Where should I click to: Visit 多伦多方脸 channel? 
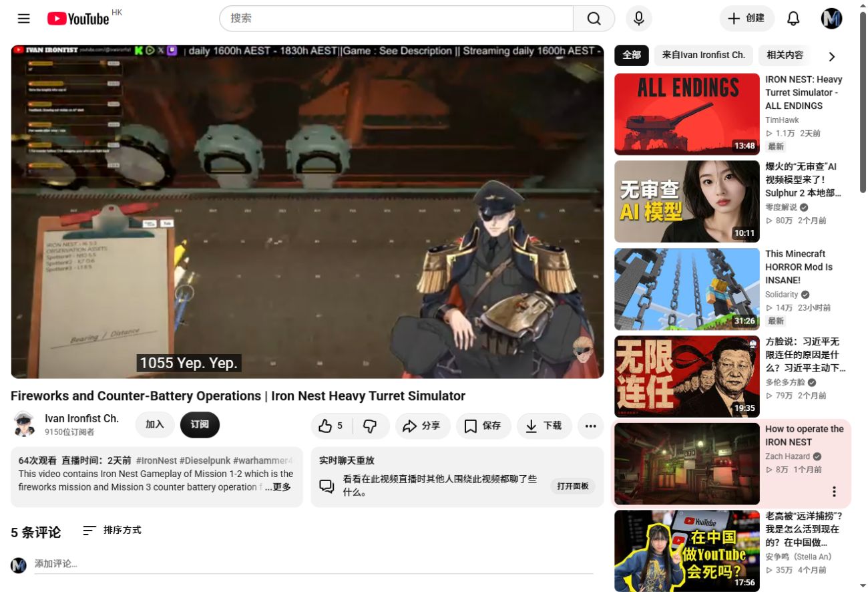[x=785, y=382]
